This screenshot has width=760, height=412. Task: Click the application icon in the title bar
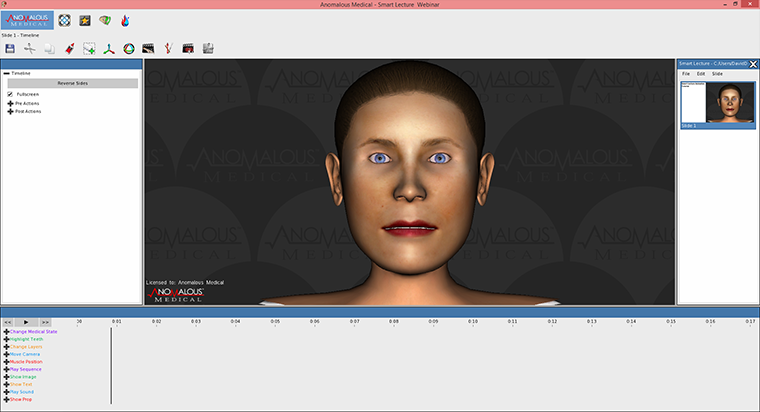pos(4,4)
